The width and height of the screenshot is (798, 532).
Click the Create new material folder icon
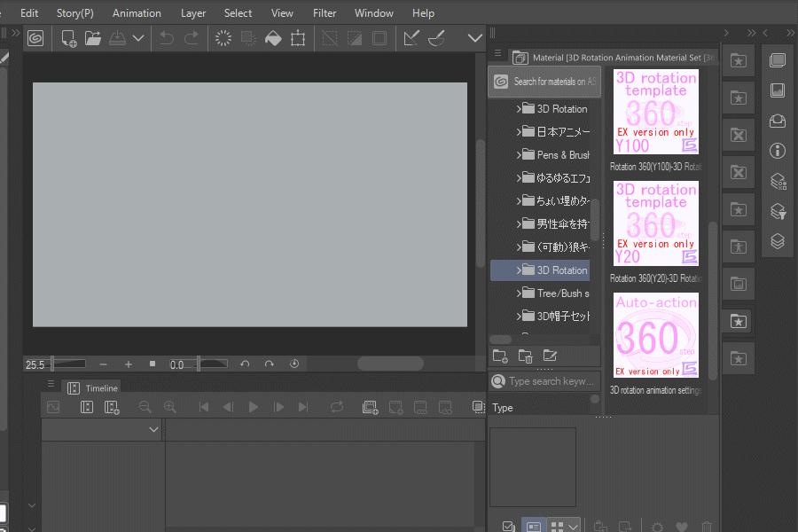[500, 356]
